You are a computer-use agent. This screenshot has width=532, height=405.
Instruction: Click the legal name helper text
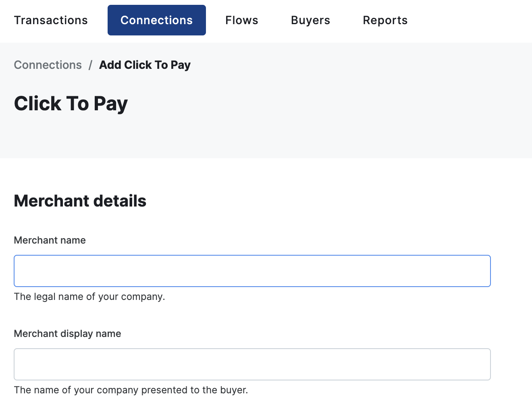(89, 296)
